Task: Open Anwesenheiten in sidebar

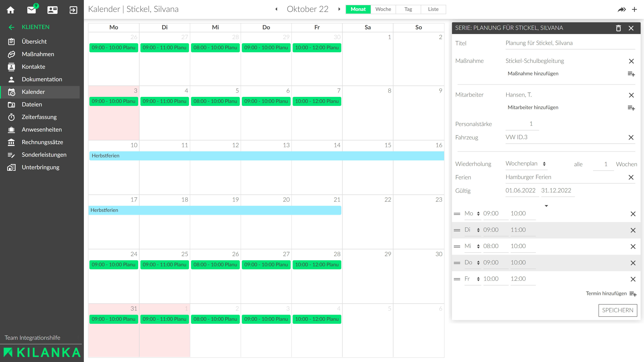Action: click(x=40, y=130)
